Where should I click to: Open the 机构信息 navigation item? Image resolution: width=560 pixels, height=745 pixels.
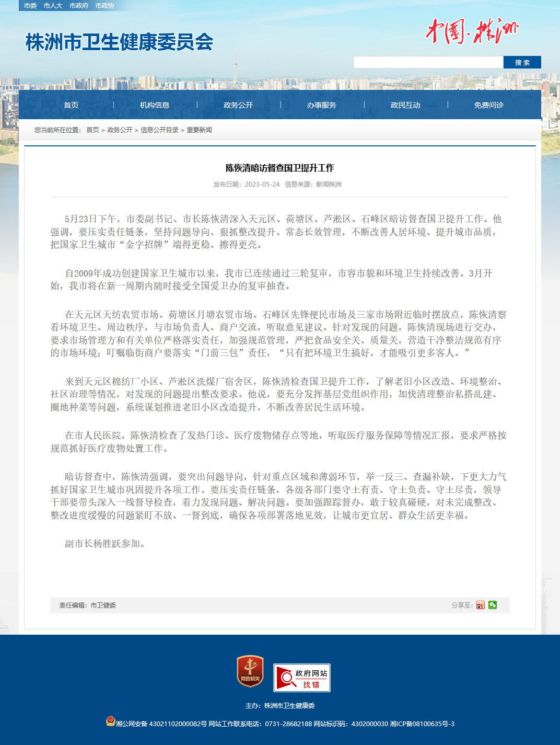coord(155,105)
